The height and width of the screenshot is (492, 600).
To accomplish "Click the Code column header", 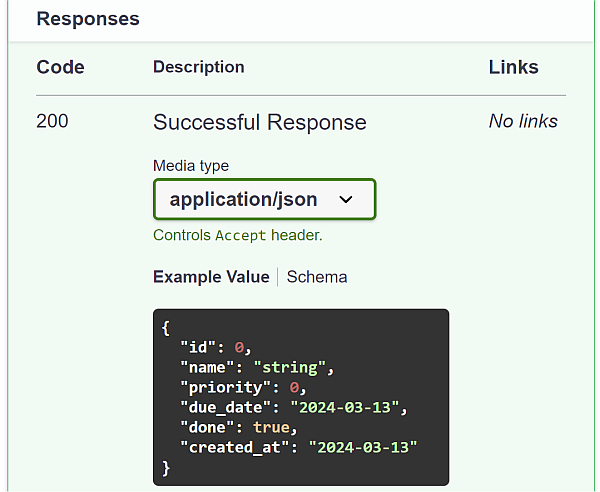I will click(x=60, y=67).
